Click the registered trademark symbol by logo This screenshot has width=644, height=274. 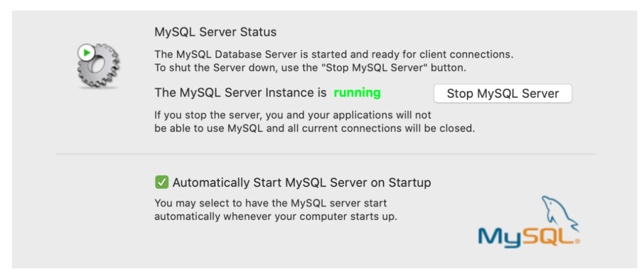pos(578,242)
